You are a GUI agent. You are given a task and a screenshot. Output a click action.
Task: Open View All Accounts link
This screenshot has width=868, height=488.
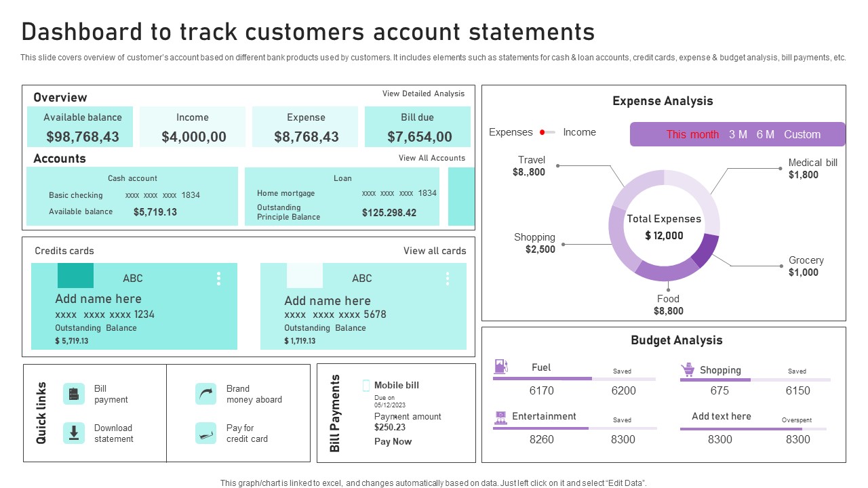[432, 158]
